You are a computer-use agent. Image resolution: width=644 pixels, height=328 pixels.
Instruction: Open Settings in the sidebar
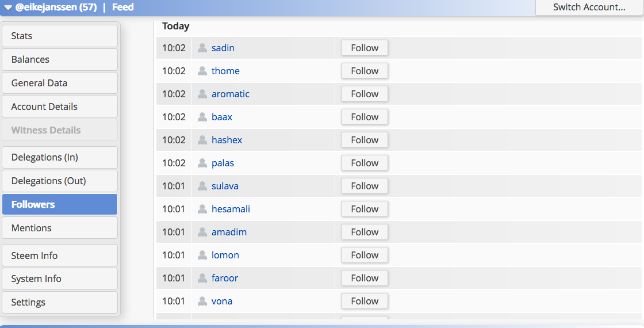60,302
